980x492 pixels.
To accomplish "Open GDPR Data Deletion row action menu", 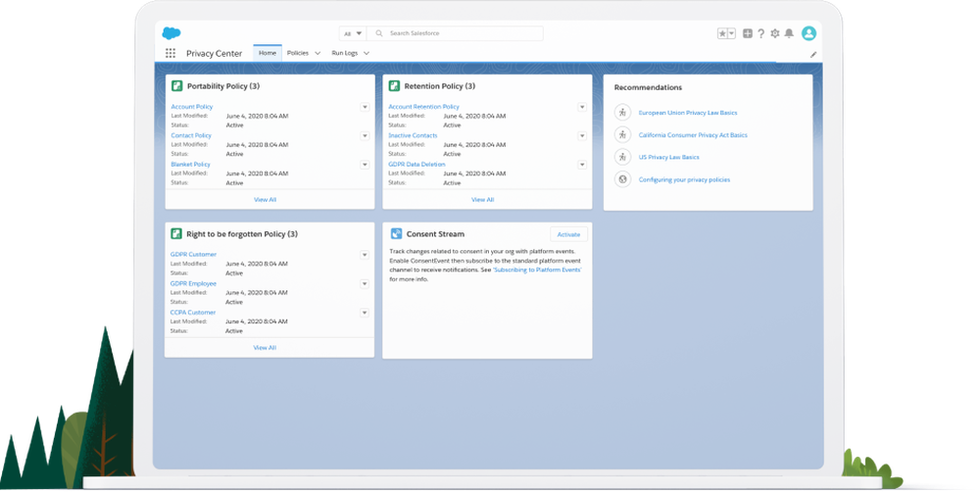I will (x=582, y=165).
